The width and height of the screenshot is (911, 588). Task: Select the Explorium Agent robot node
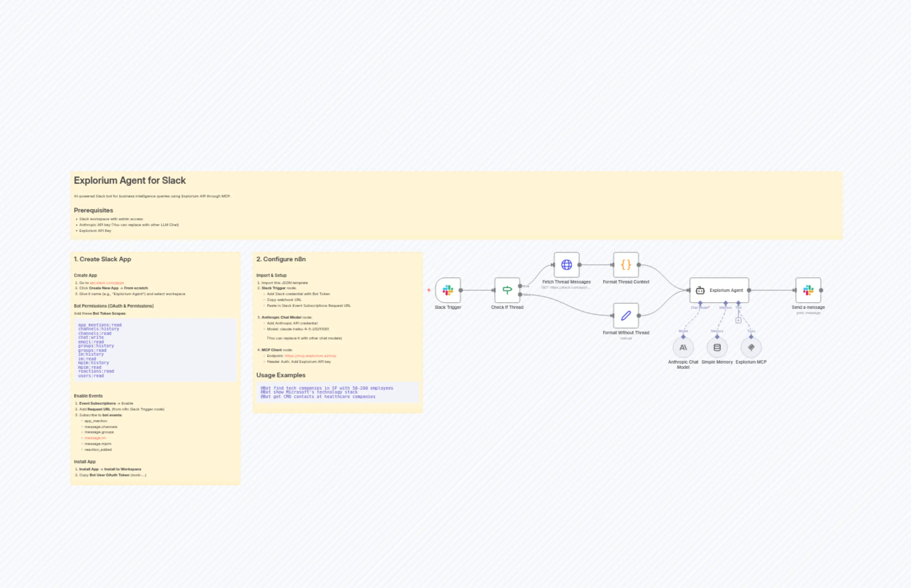pyautogui.click(x=718, y=290)
